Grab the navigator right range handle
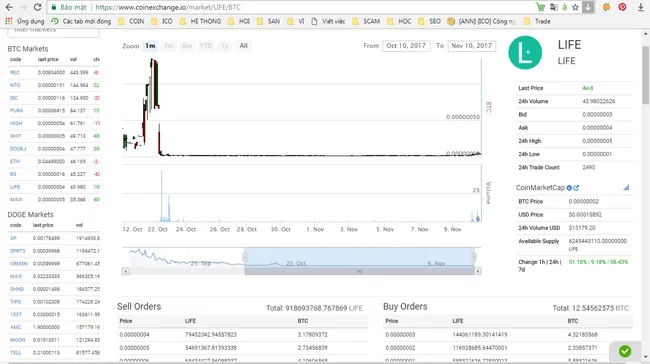The height and width of the screenshot is (364, 650). 473,257
